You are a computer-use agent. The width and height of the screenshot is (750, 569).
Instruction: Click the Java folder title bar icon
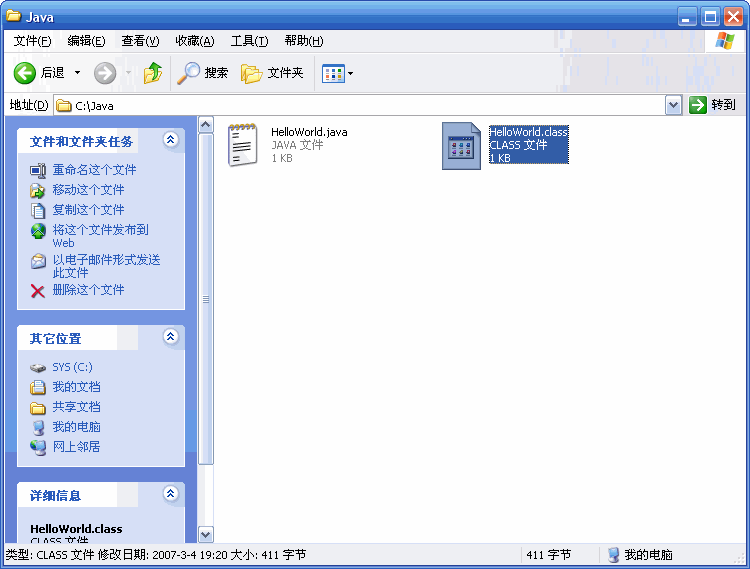pyautogui.click(x=14, y=16)
